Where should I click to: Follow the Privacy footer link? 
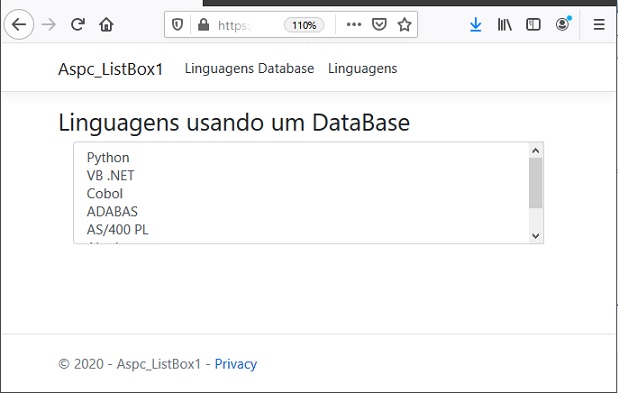pyautogui.click(x=236, y=364)
